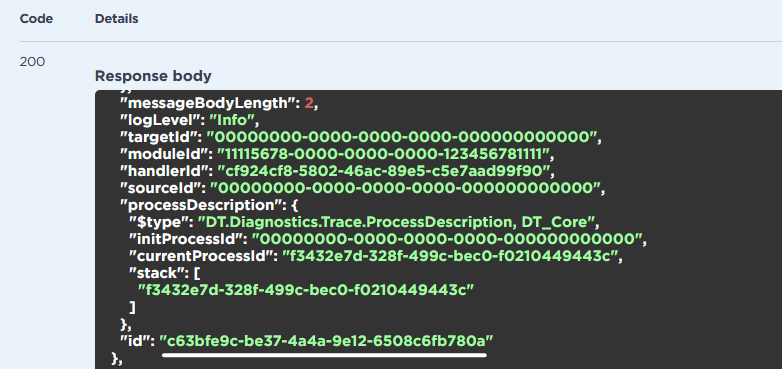782x369 pixels.
Task: Click the Details column header
Action: [116, 19]
